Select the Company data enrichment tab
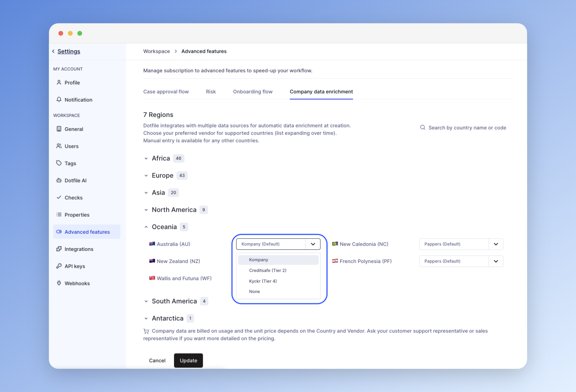Screen dimensions: 576x392 321,92
